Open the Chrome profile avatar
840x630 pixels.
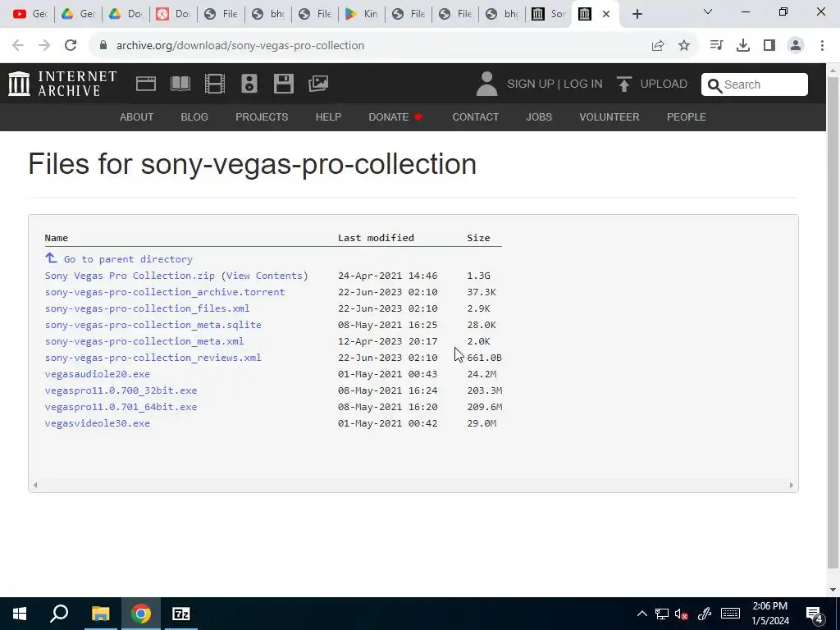pos(796,45)
